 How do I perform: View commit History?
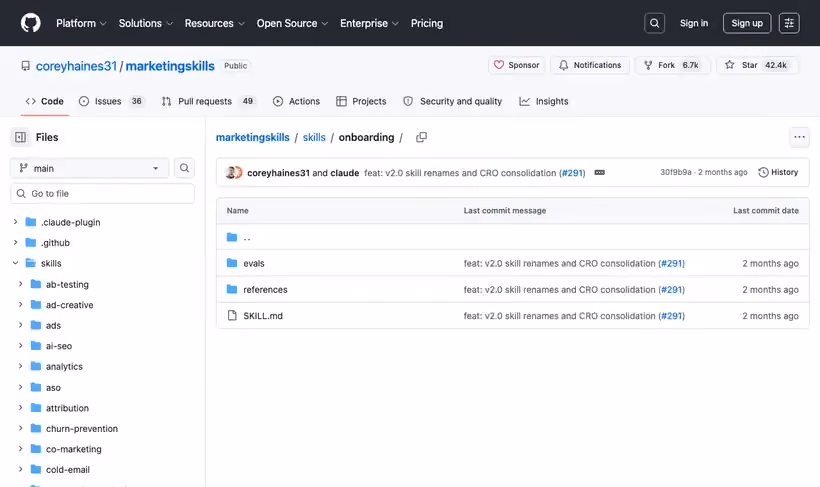coord(778,172)
